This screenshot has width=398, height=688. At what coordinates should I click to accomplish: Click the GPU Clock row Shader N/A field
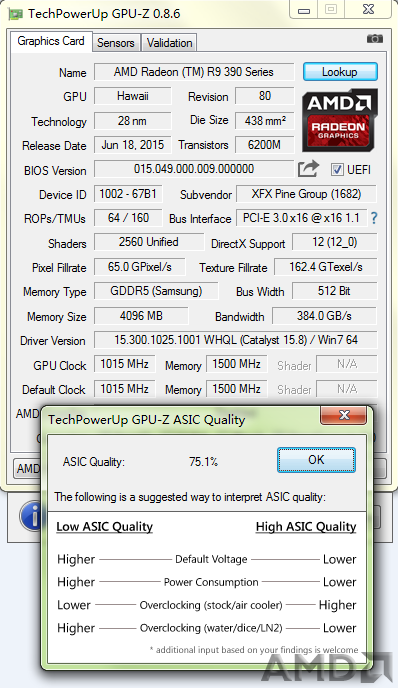pyautogui.click(x=347, y=364)
